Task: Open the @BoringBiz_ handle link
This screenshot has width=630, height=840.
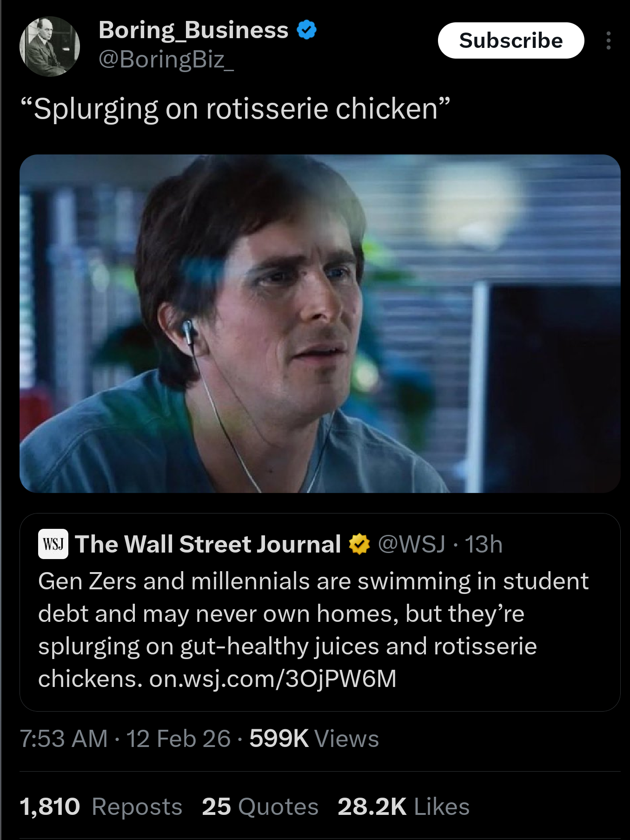Action: pos(166,60)
